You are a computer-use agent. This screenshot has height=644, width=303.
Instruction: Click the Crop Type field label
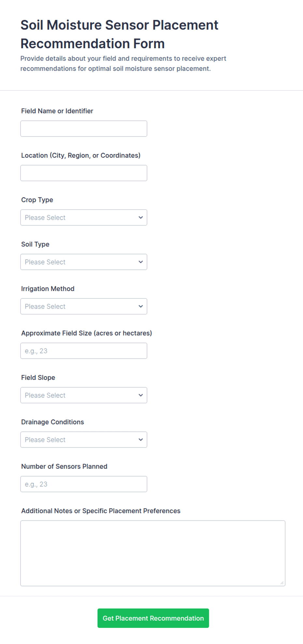[x=37, y=200]
